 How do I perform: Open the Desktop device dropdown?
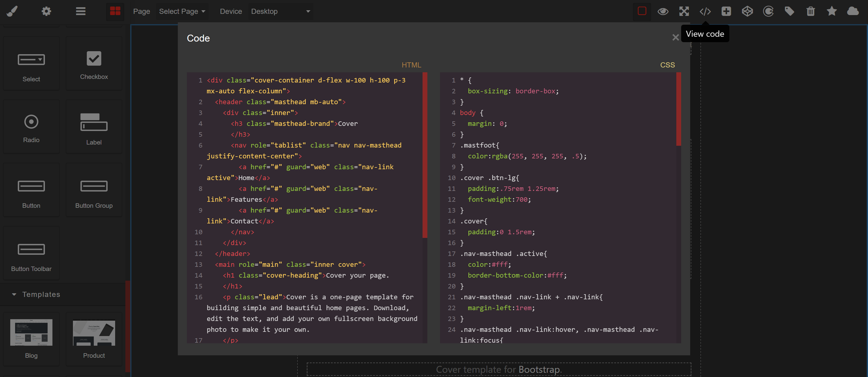[x=280, y=11]
